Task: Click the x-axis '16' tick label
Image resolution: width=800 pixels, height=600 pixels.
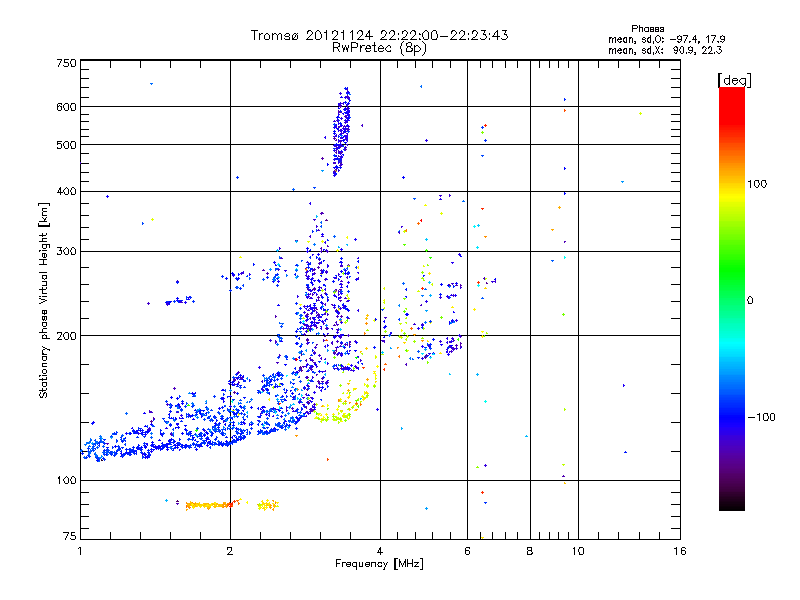Action: click(680, 551)
